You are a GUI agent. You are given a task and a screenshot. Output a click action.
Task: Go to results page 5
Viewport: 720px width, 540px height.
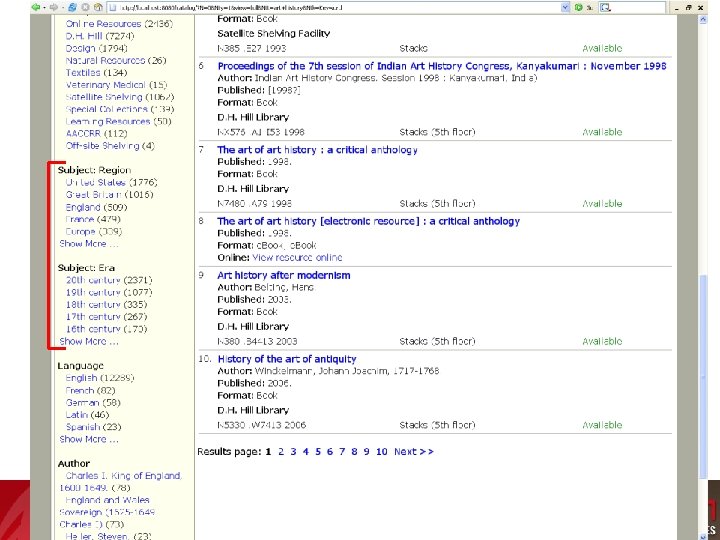coord(318,452)
